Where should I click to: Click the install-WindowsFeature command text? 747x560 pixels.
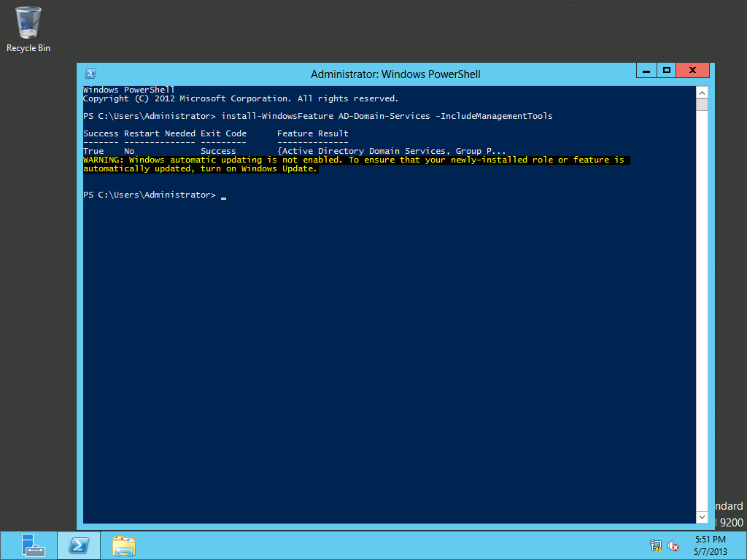(x=387, y=116)
